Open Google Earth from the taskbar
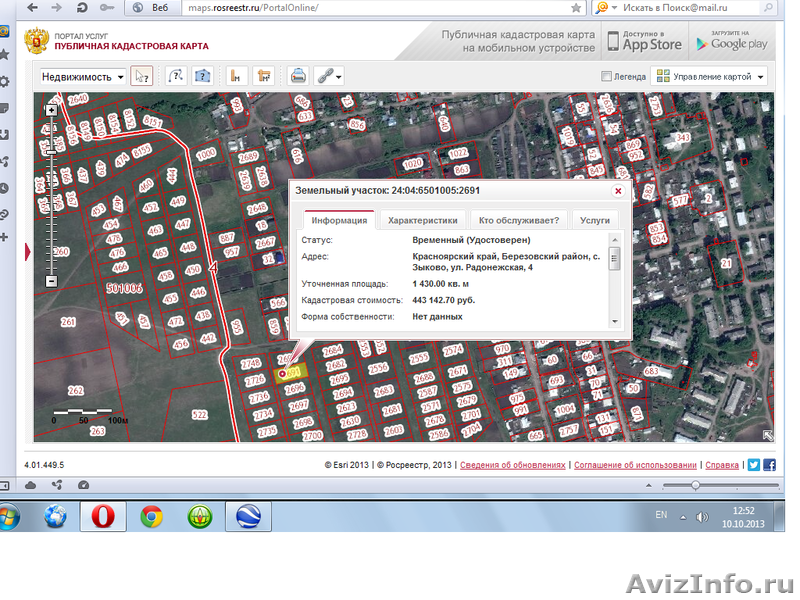The width and height of the screenshot is (800, 600). point(248,516)
